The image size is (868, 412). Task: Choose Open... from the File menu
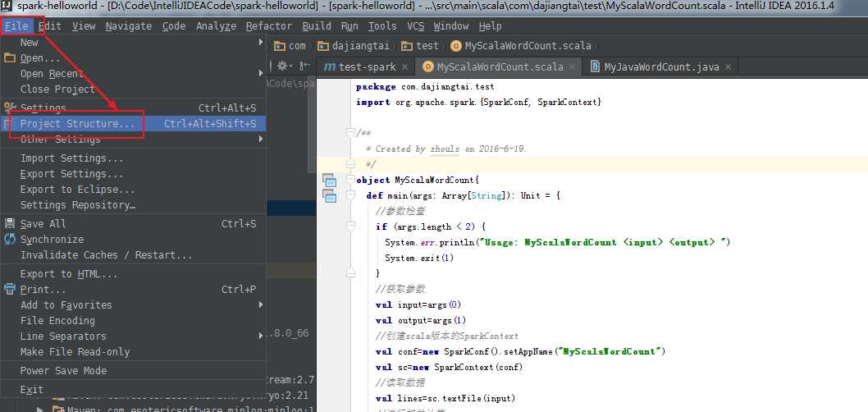[134, 58]
